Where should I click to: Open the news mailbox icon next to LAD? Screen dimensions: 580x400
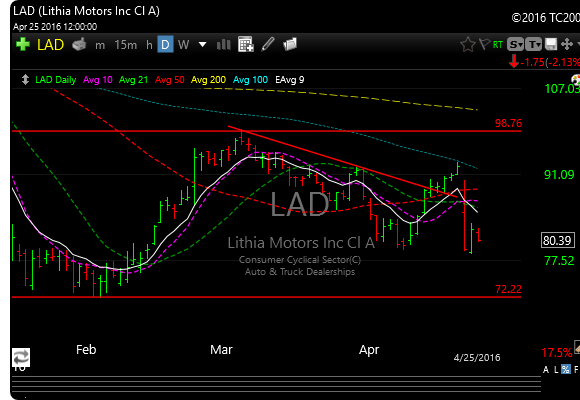click(x=79, y=44)
